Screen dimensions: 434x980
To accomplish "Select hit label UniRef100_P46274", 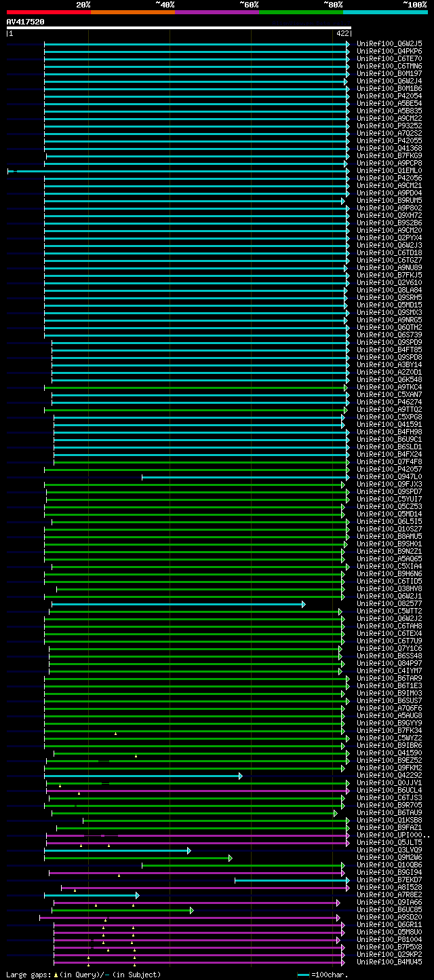I will 389,402.
